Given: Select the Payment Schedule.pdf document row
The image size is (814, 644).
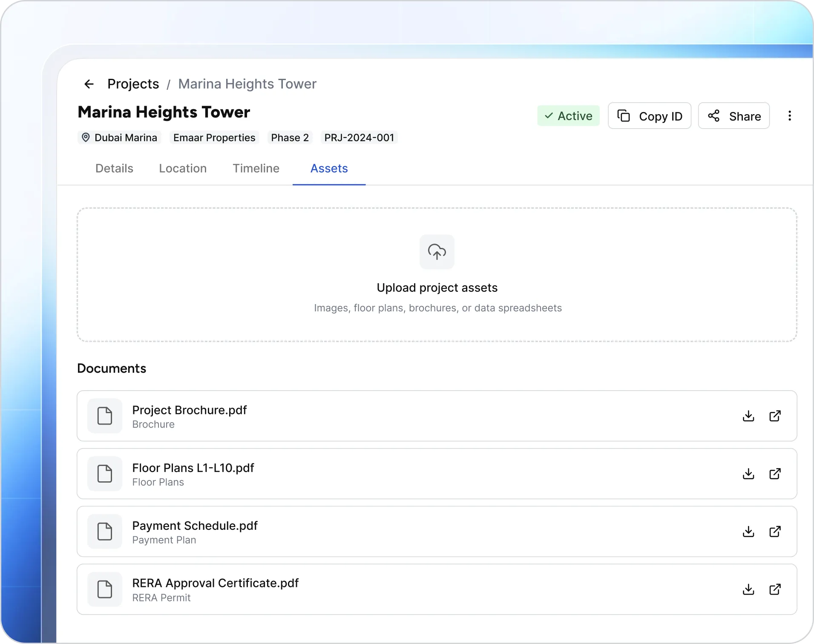Looking at the screenshot, I should tap(437, 532).
